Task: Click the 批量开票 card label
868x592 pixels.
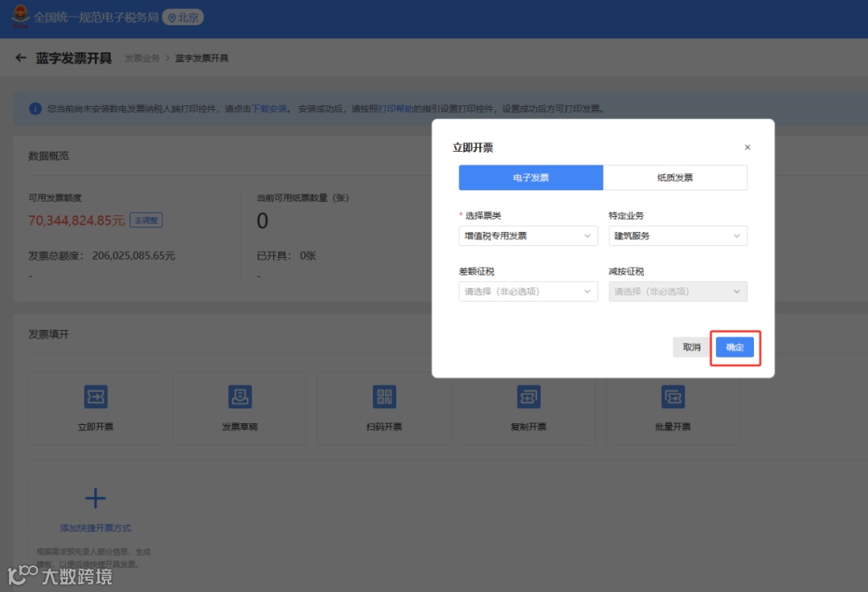Action: pyautogui.click(x=674, y=427)
